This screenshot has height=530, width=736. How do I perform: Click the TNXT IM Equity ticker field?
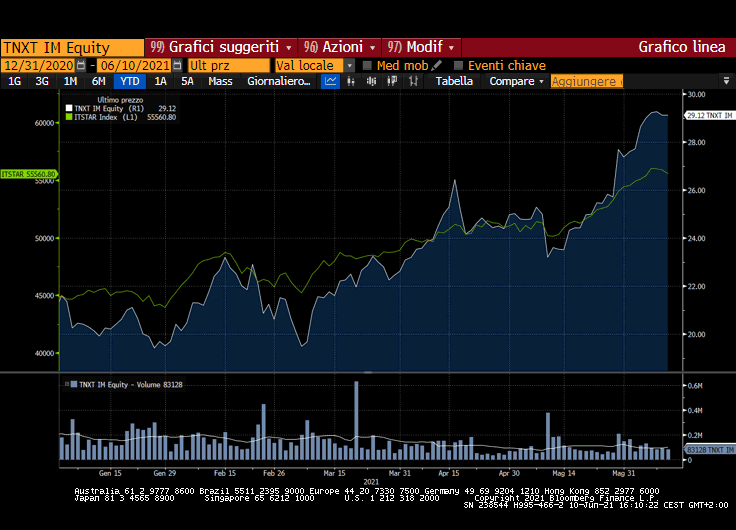72,47
